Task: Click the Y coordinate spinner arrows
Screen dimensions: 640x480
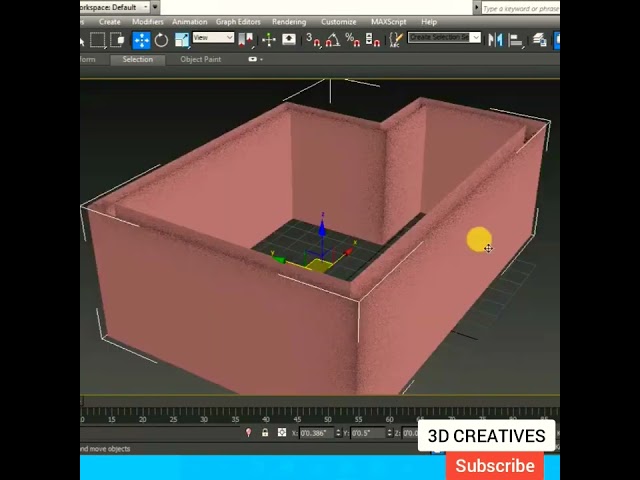Action: 389,433
